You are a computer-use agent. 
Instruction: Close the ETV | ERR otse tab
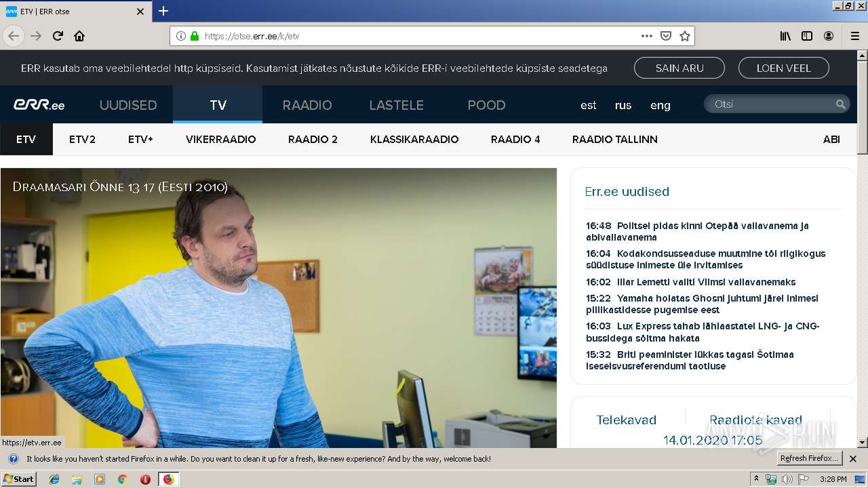140,12
